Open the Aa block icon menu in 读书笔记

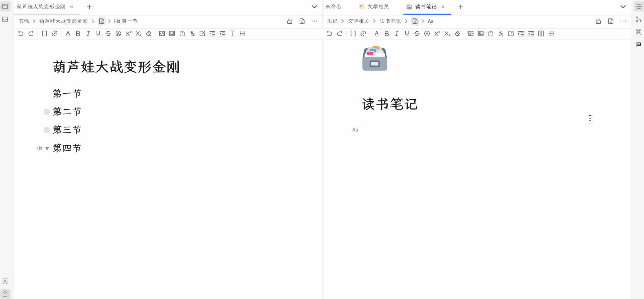point(355,130)
